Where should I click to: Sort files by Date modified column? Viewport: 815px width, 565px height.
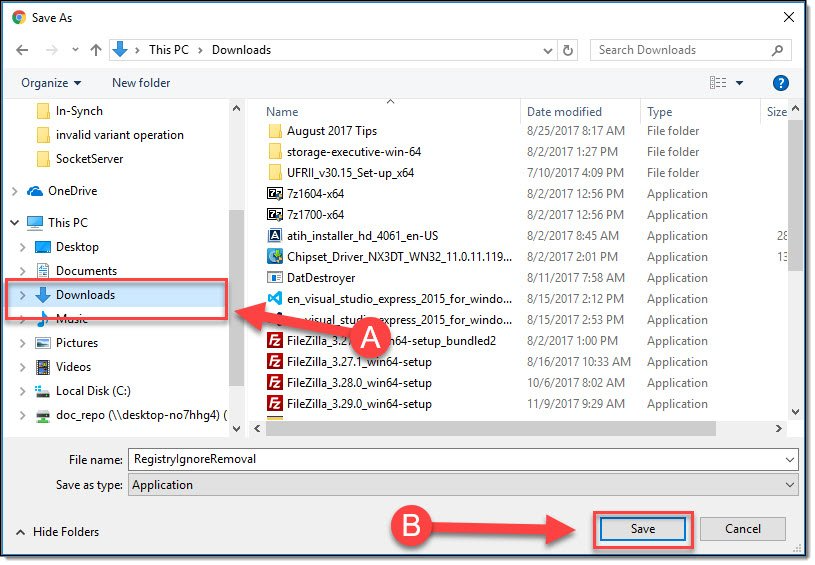(x=564, y=112)
